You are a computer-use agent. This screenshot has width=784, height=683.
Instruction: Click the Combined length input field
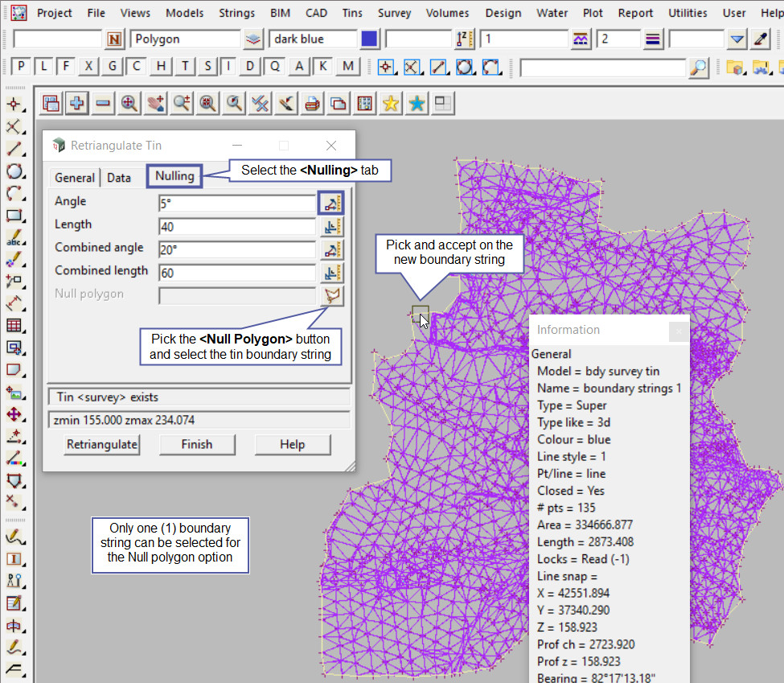click(237, 274)
